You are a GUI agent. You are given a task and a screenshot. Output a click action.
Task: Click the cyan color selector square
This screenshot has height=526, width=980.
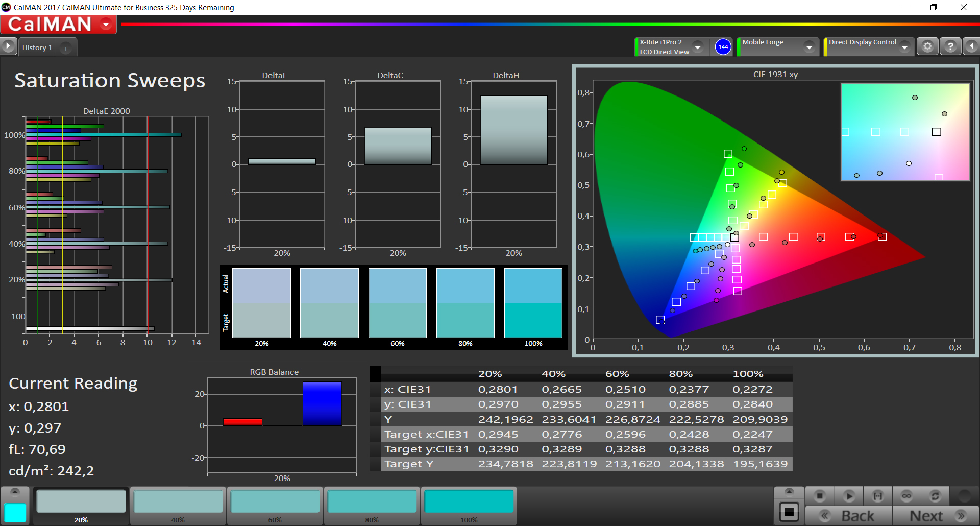point(15,513)
